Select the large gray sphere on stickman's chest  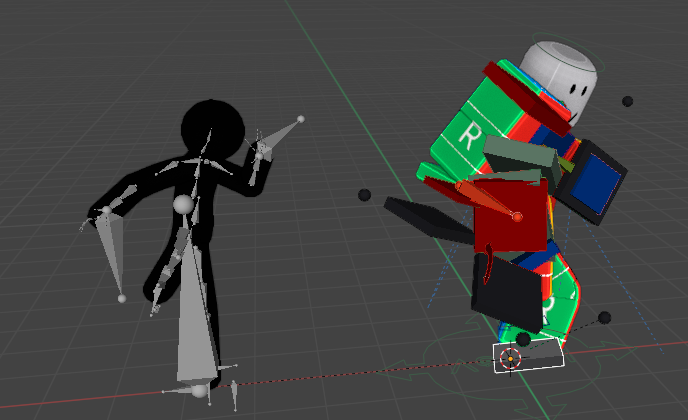click(x=183, y=205)
